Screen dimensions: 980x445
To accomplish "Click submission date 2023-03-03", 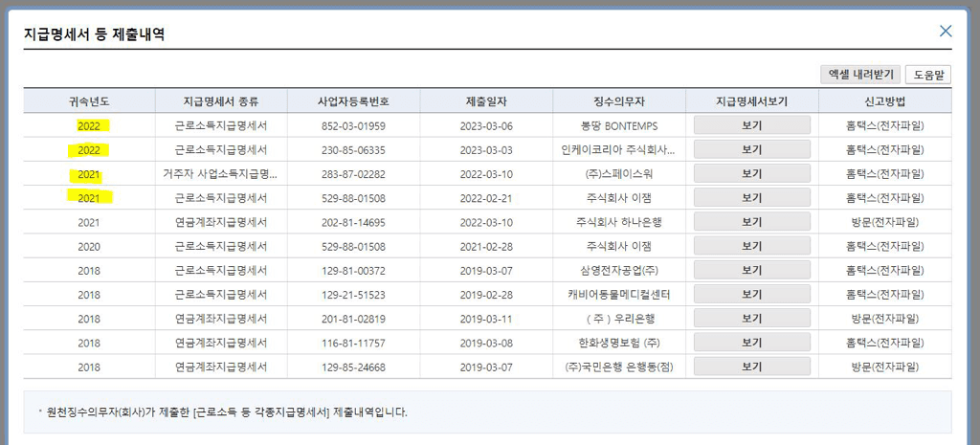I will pos(486,150).
